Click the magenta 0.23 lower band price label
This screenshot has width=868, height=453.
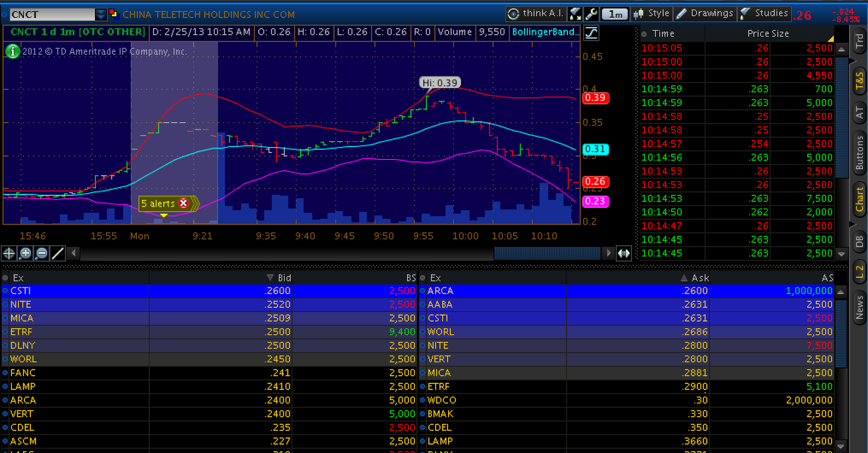point(595,201)
